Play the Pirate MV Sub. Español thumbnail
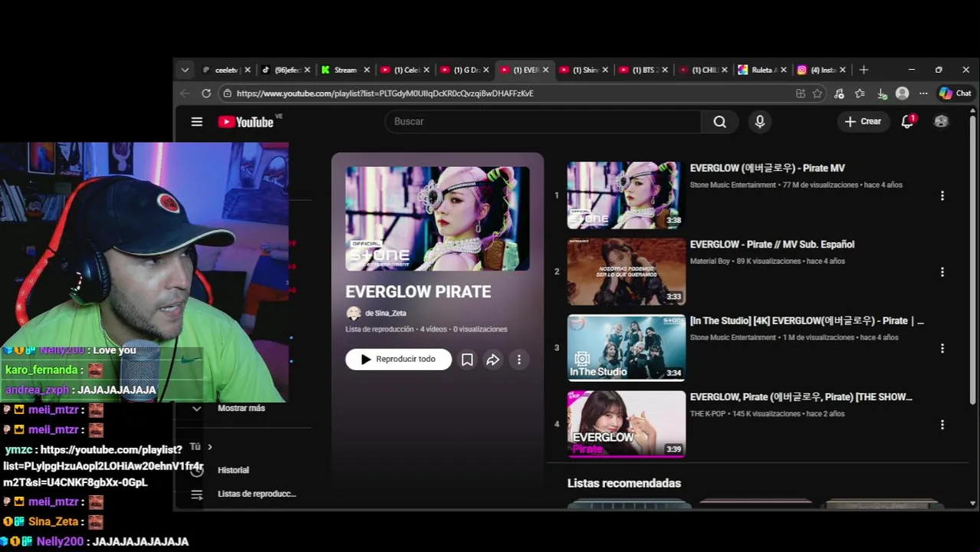Screen dimensions: 980x552 click(626, 271)
